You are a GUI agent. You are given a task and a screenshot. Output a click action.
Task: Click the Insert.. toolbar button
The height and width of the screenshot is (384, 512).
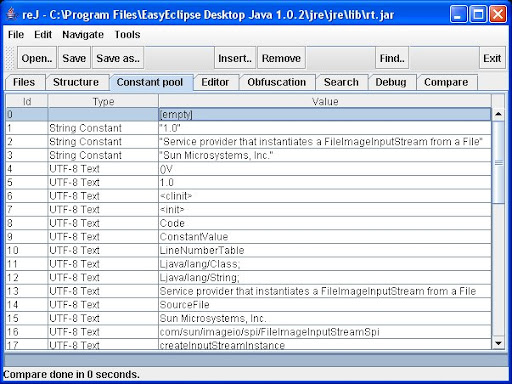[235, 58]
